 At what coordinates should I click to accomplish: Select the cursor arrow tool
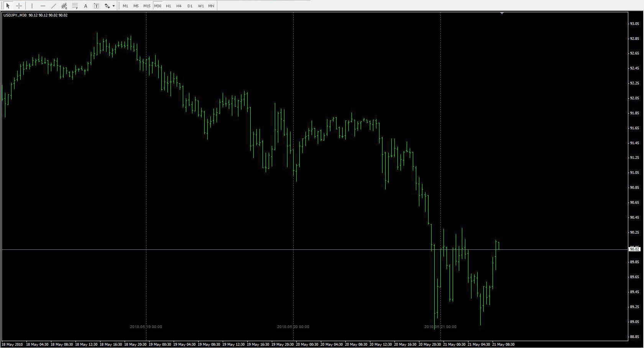pyautogui.click(x=8, y=6)
